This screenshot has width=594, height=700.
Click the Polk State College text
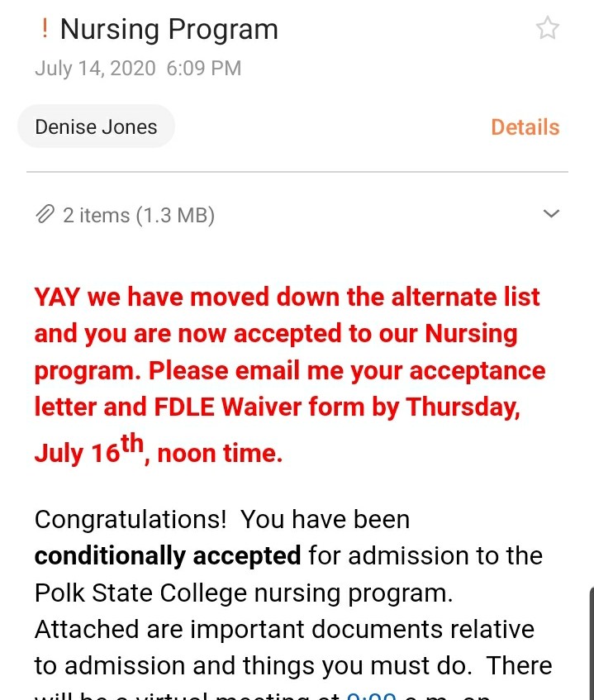pyautogui.click(x=140, y=593)
